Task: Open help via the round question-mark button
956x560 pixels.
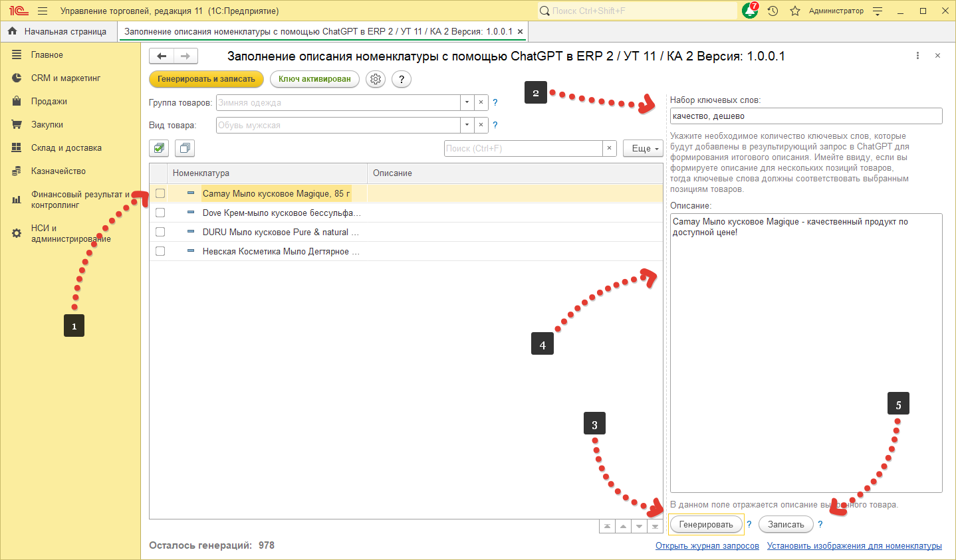Action: (x=401, y=79)
